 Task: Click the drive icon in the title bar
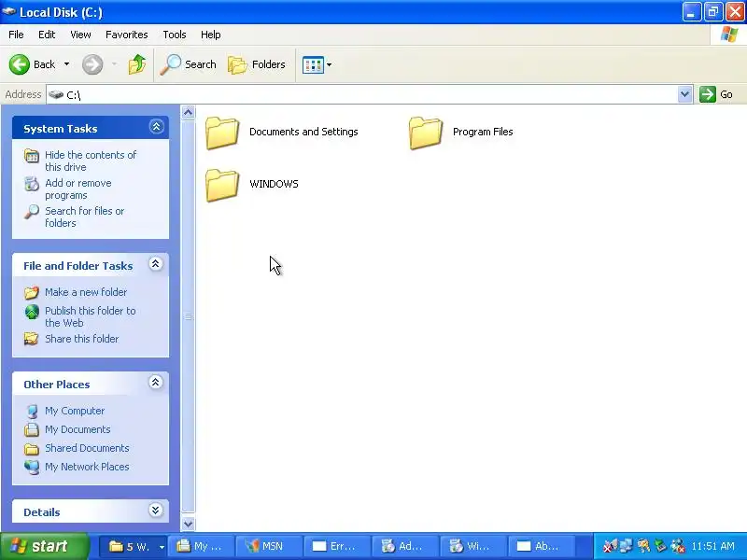[x=8, y=11]
